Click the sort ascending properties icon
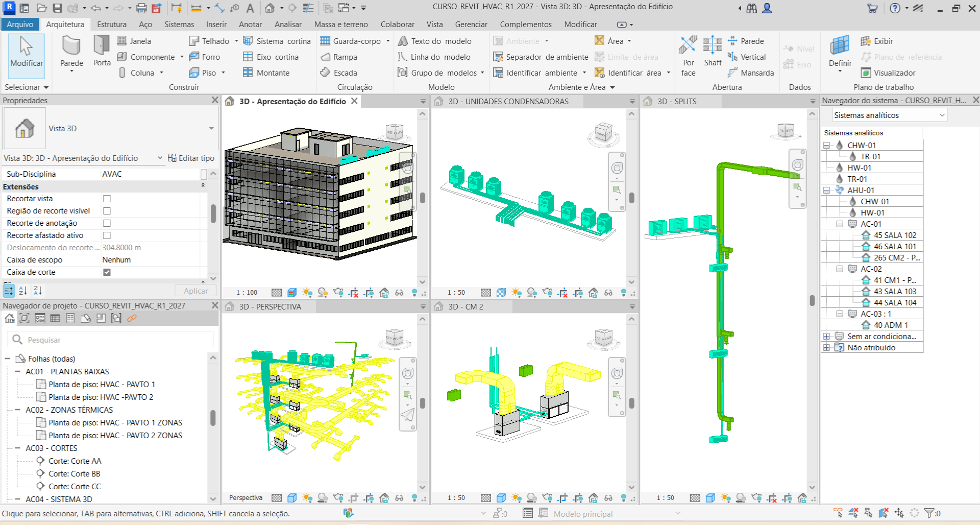The width and height of the screenshot is (980, 525). tap(23, 291)
